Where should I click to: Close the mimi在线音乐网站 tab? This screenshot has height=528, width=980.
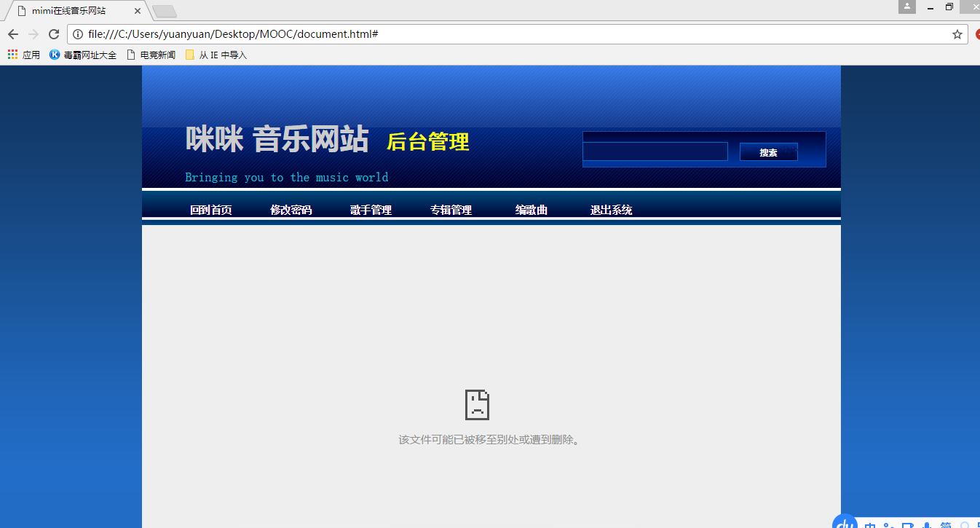click(138, 11)
